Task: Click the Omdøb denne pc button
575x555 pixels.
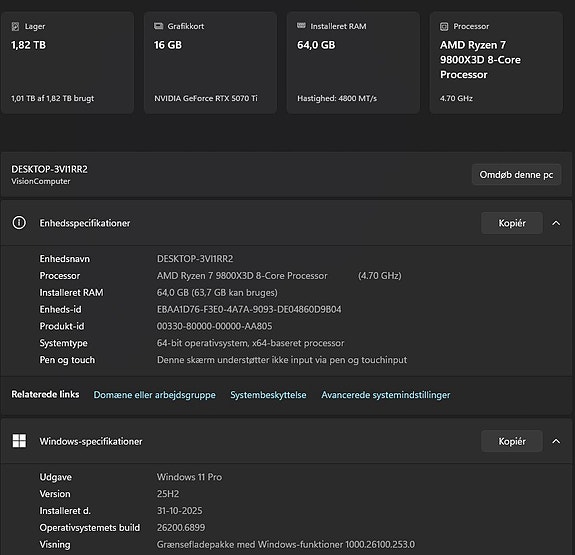Action: pyautogui.click(x=516, y=175)
